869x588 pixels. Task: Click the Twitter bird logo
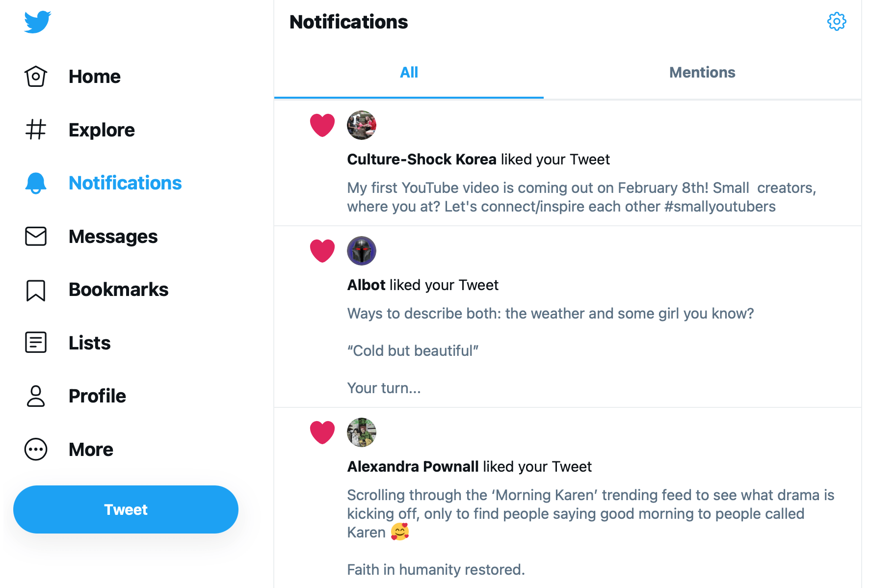point(38,22)
